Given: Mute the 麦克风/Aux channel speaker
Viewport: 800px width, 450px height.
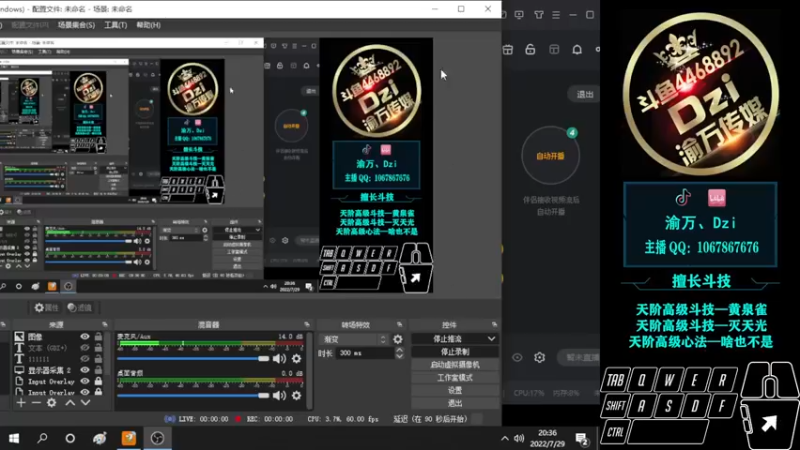Looking at the screenshot, I should 279,359.
